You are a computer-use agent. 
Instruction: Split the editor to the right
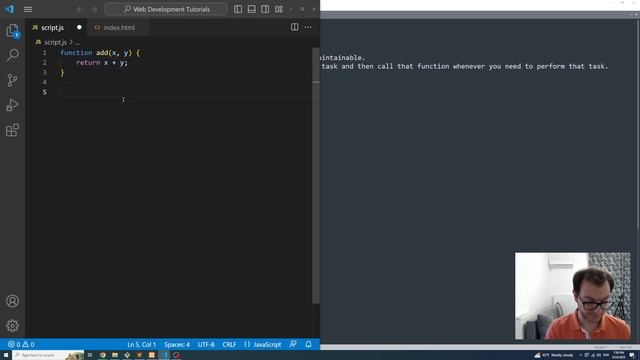294,27
